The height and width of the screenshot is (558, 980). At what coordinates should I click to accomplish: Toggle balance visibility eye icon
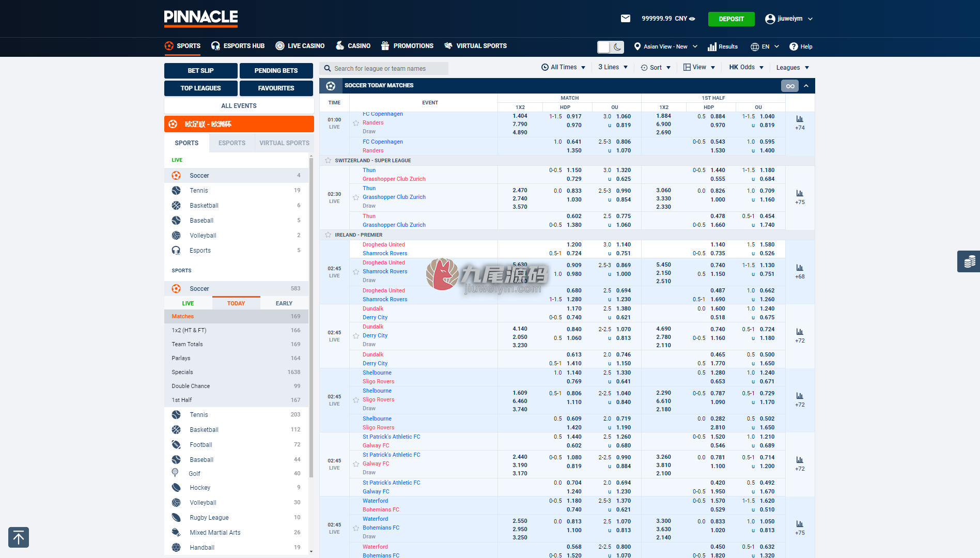[692, 19]
